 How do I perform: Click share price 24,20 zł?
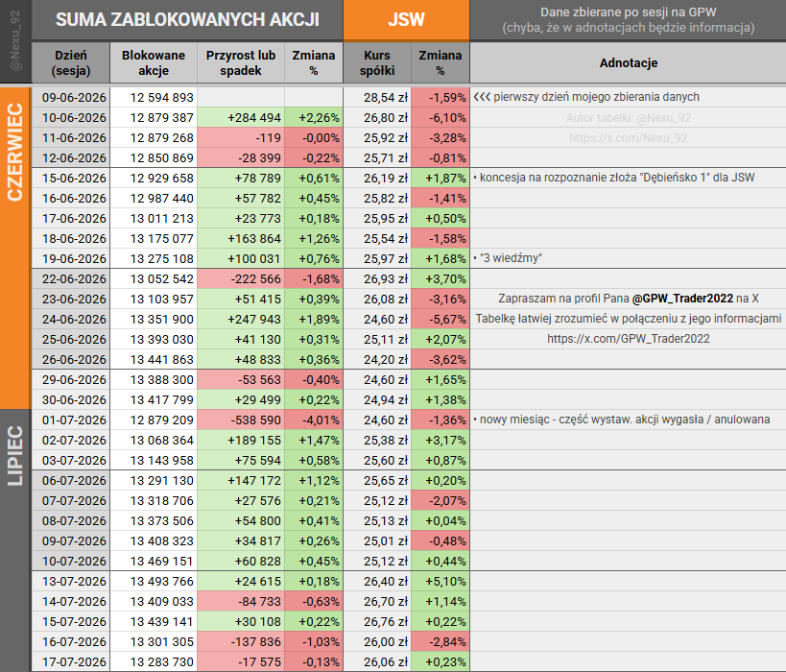click(x=377, y=359)
